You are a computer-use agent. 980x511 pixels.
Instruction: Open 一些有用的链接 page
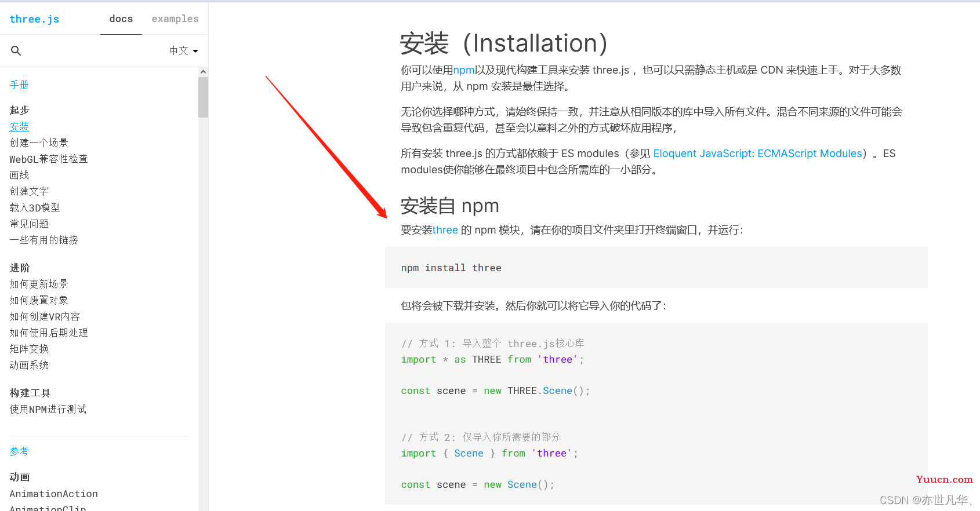point(43,240)
